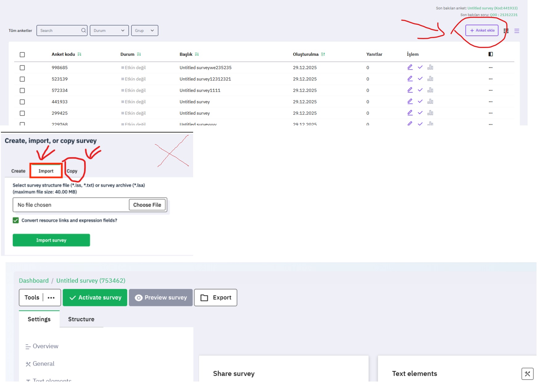Open the Durum filter dropdown
The image size is (539, 392).
[x=109, y=31]
